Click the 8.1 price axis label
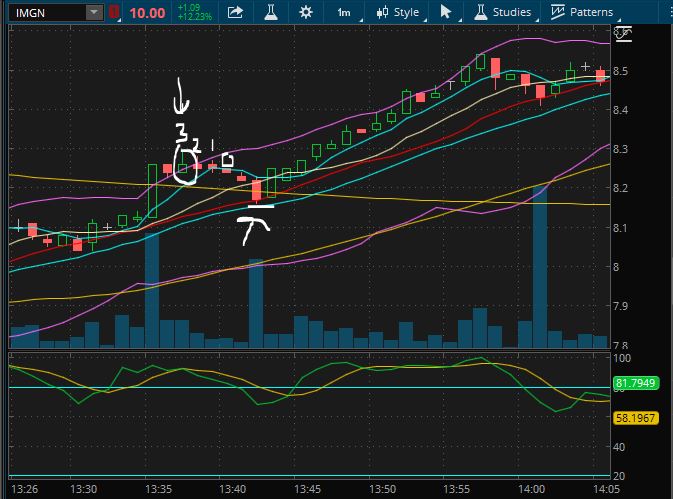This screenshot has width=673, height=499. click(620, 227)
